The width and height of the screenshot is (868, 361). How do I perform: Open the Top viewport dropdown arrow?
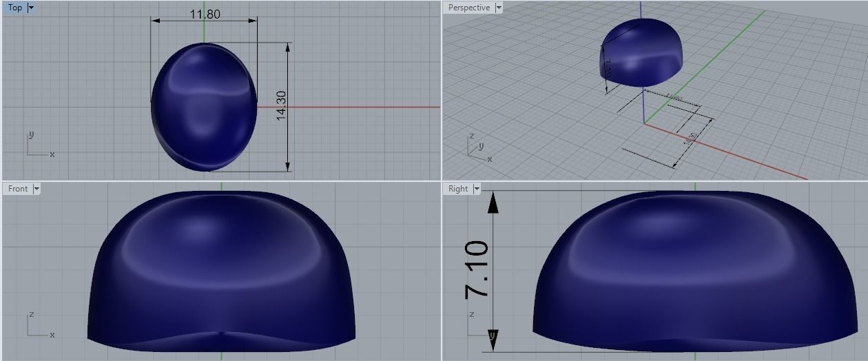pos(32,8)
